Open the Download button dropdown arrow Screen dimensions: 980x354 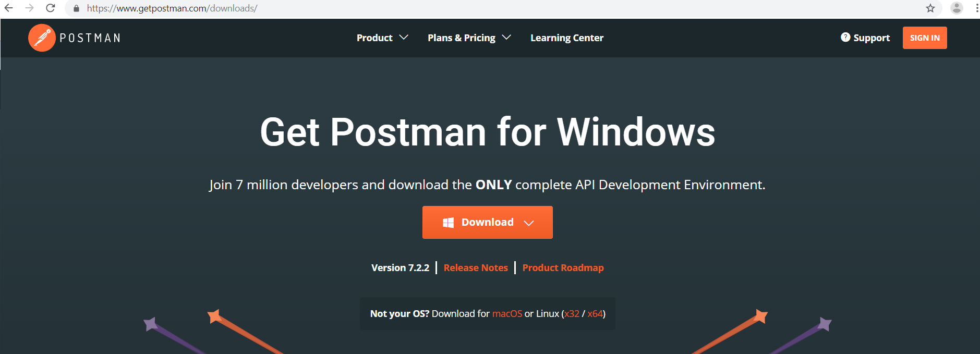[529, 223]
